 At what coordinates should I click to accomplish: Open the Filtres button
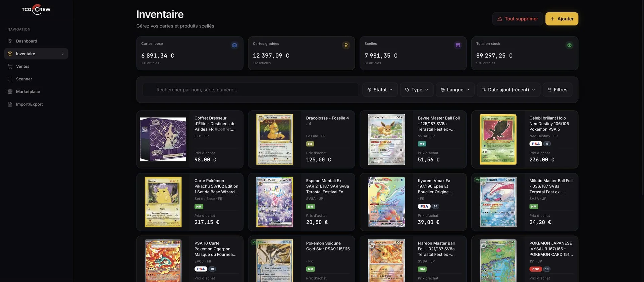click(557, 90)
